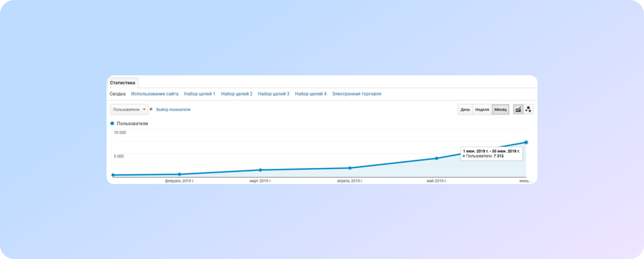644x259 pixels.
Task: Open Набор целей 4 tab
Action: pos(311,94)
